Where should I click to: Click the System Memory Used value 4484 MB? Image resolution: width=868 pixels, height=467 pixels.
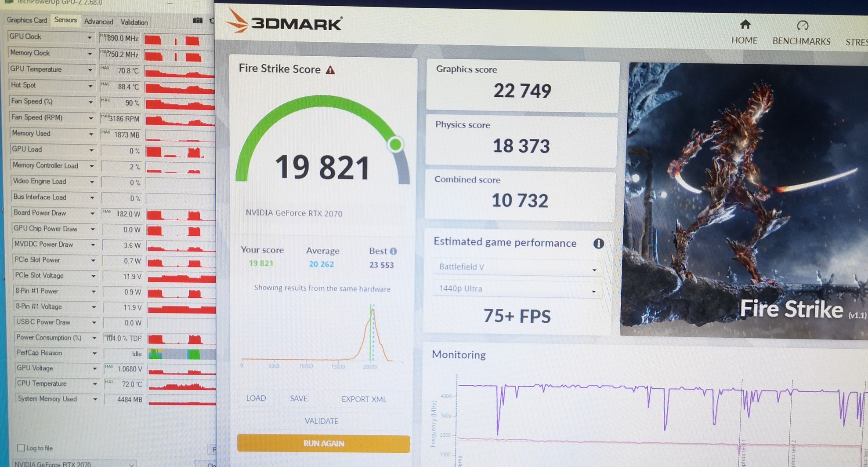(130, 400)
